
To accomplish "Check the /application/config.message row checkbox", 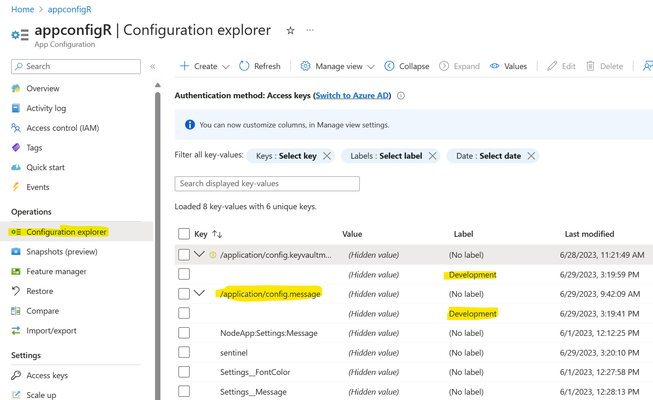I will [x=184, y=294].
